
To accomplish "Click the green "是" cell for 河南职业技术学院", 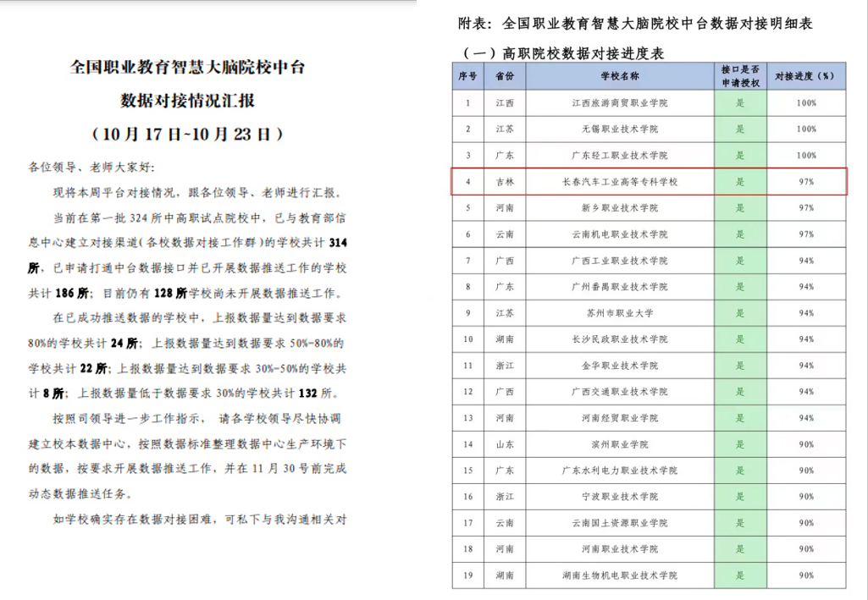I will (x=740, y=549).
